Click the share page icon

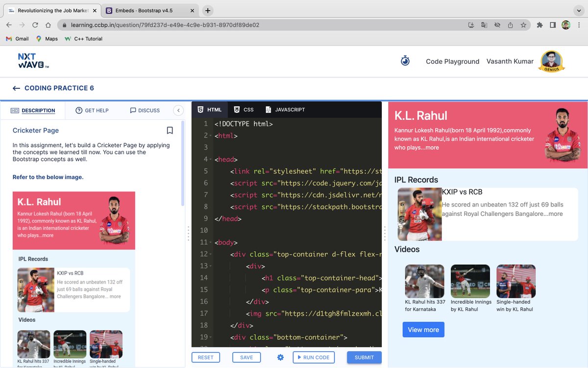point(510,25)
